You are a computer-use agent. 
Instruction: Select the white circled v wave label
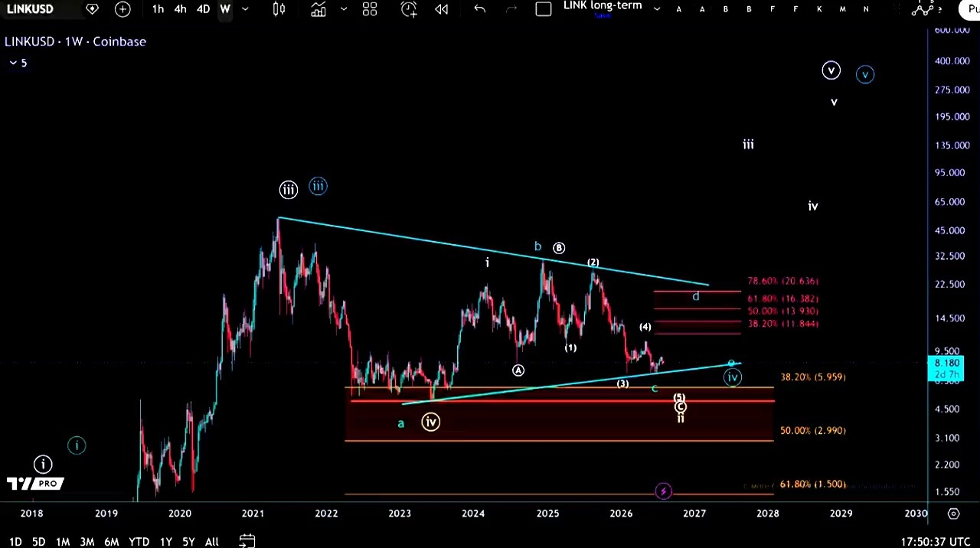[831, 70]
